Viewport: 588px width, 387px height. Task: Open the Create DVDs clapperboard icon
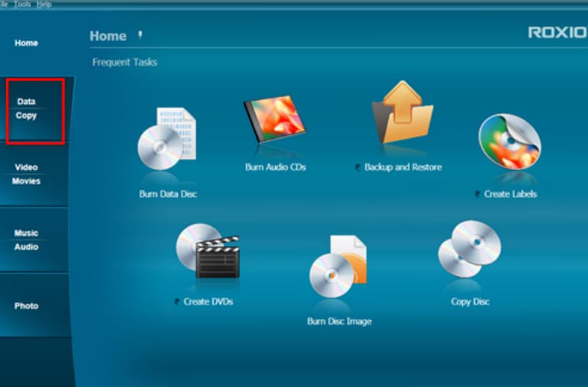click(x=207, y=253)
